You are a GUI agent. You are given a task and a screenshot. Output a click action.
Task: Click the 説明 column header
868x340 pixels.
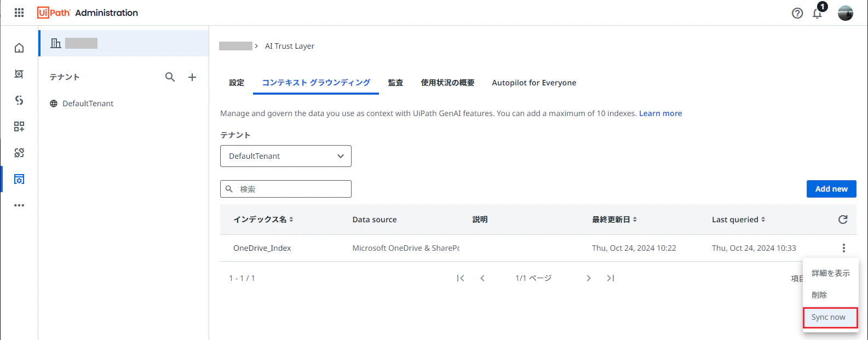tap(480, 220)
